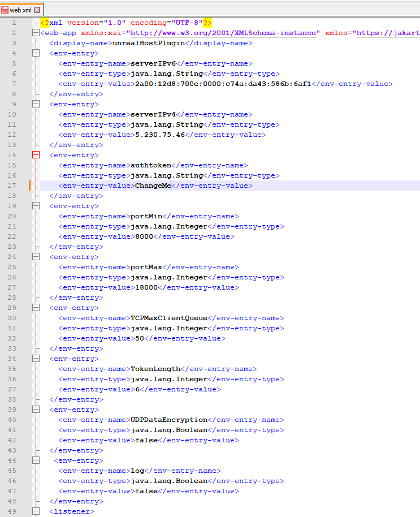Collapse the TokenLength env-entry fold

tap(36, 359)
